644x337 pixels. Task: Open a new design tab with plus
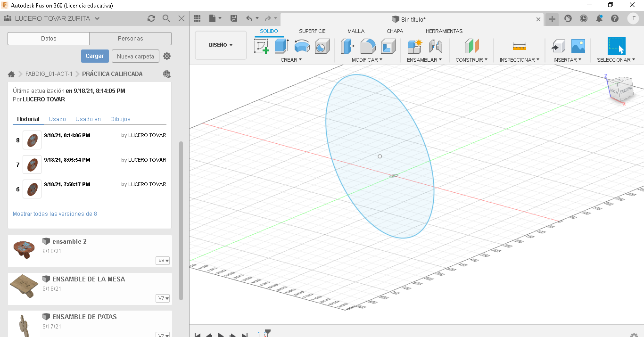click(552, 19)
